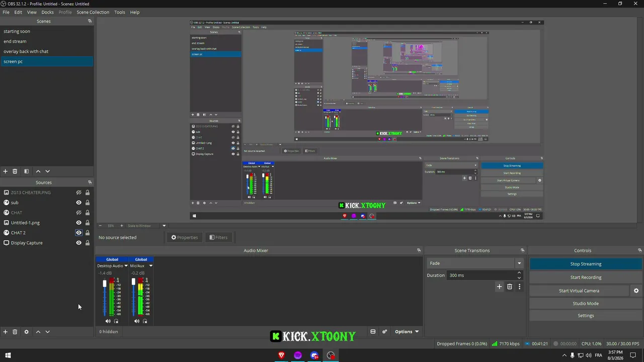This screenshot has width=644, height=362.
Task: Undock the Sources panel
Action: point(90,183)
